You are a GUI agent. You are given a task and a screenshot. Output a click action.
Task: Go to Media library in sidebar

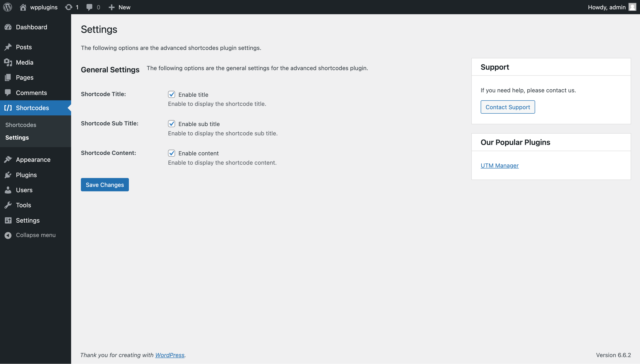[x=24, y=62]
